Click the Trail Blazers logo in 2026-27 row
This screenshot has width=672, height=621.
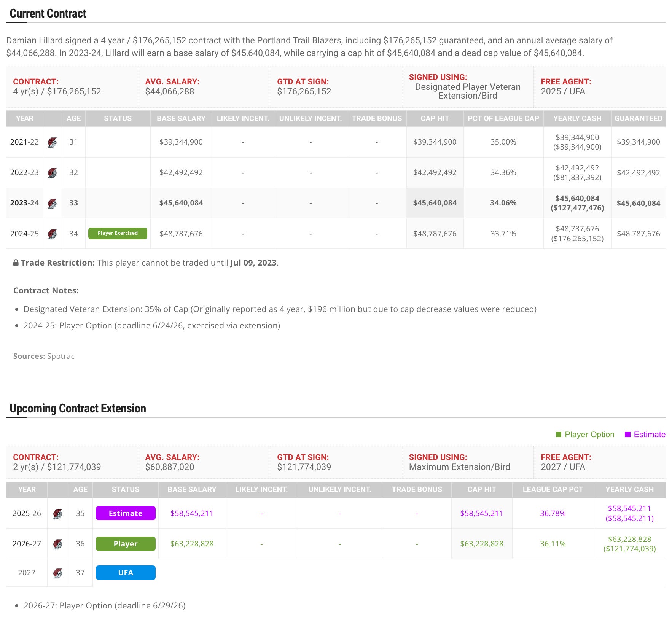57,544
